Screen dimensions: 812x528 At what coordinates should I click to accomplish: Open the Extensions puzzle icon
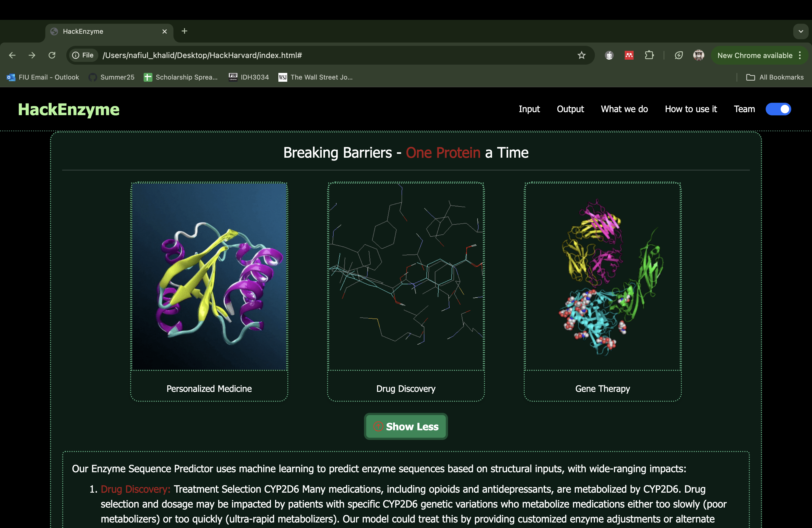(x=649, y=55)
